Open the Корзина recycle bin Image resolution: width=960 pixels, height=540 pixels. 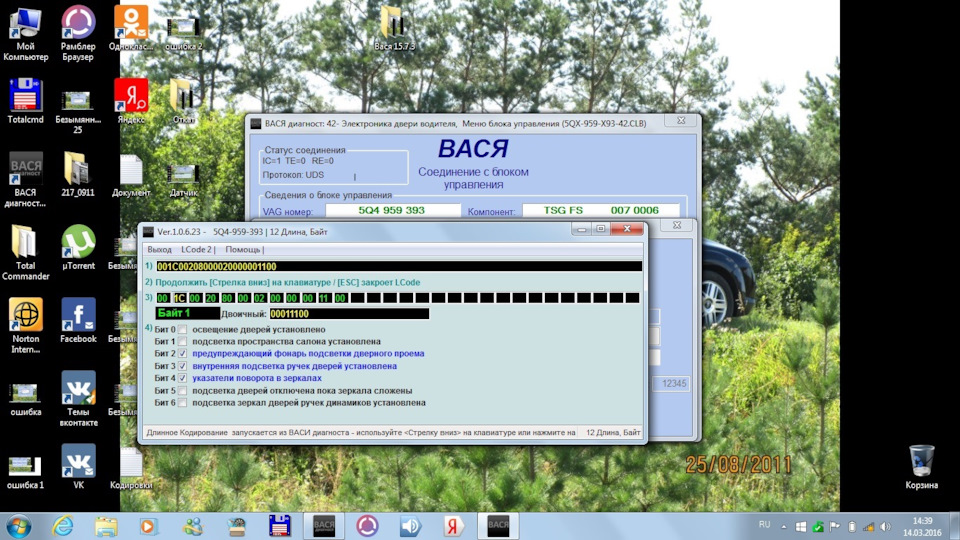(921, 467)
